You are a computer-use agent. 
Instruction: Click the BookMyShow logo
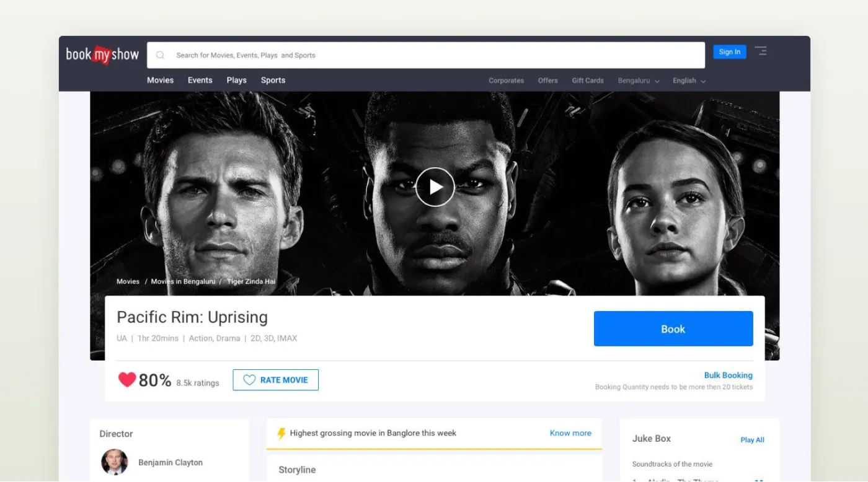tap(102, 55)
